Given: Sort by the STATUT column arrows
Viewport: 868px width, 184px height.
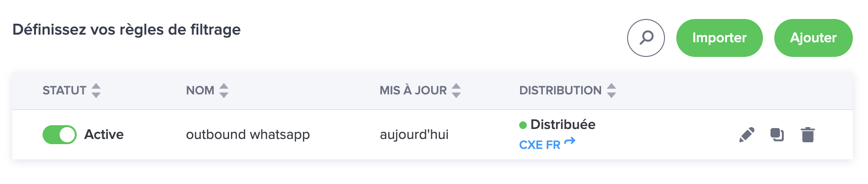Looking at the screenshot, I should (96, 91).
